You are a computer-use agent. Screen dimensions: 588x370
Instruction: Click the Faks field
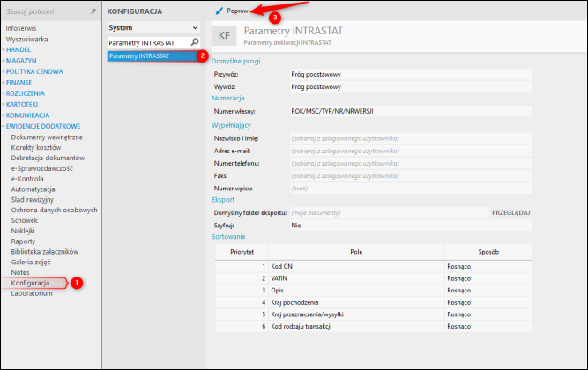411,176
